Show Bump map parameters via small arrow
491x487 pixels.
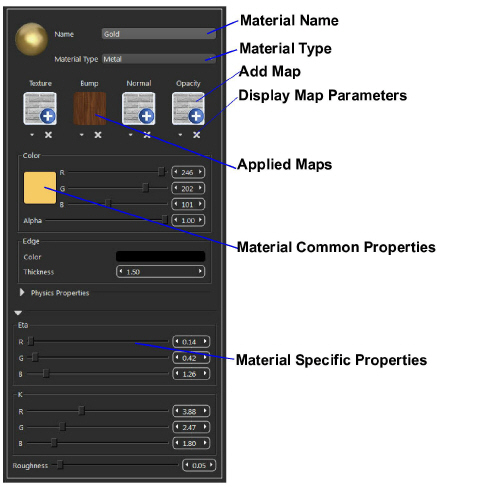(81, 135)
